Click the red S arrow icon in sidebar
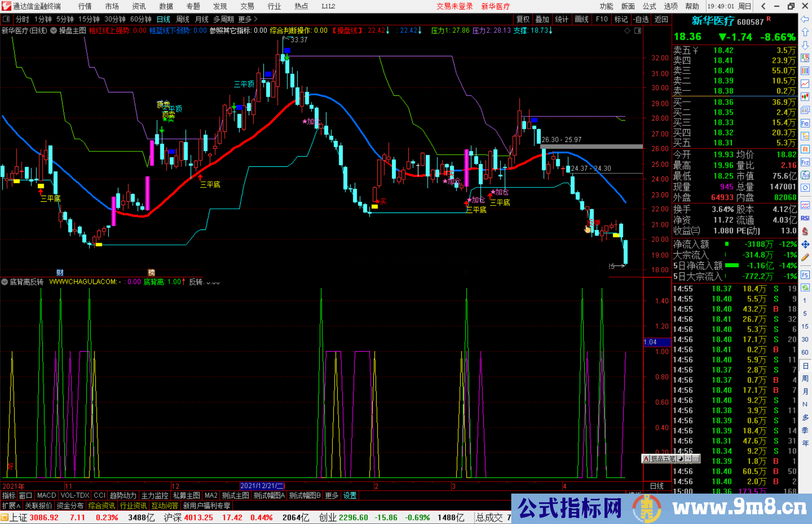812x524 pixels. click(x=805, y=231)
